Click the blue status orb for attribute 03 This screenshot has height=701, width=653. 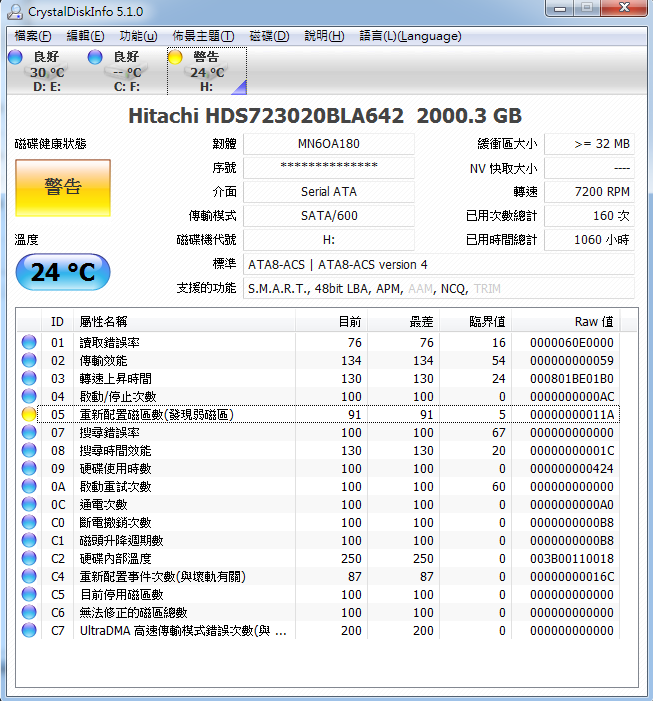29,378
